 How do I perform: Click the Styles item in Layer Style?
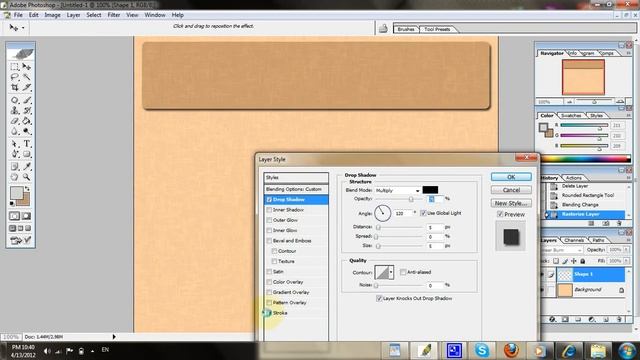tap(296, 178)
